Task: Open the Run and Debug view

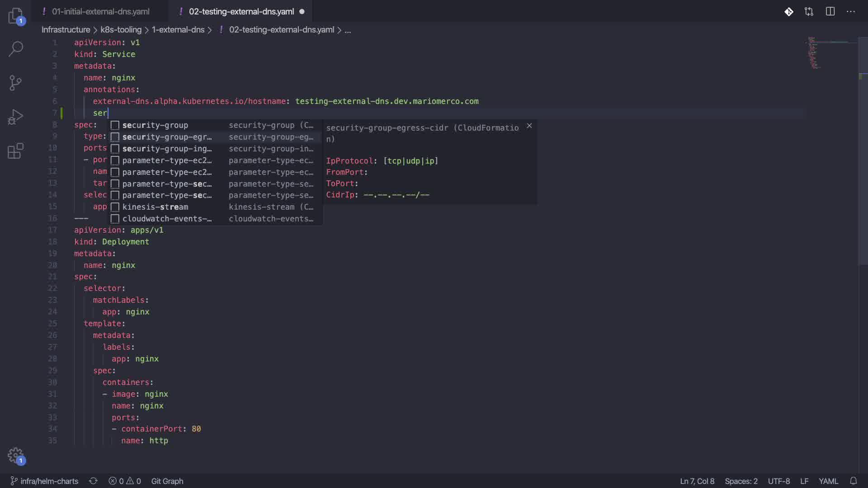Action: point(15,117)
